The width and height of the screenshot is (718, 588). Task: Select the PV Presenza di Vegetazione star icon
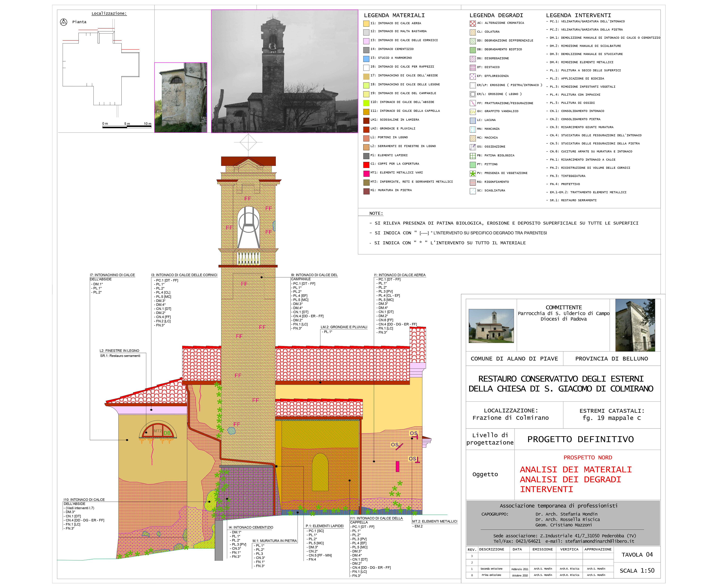pos(472,174)
